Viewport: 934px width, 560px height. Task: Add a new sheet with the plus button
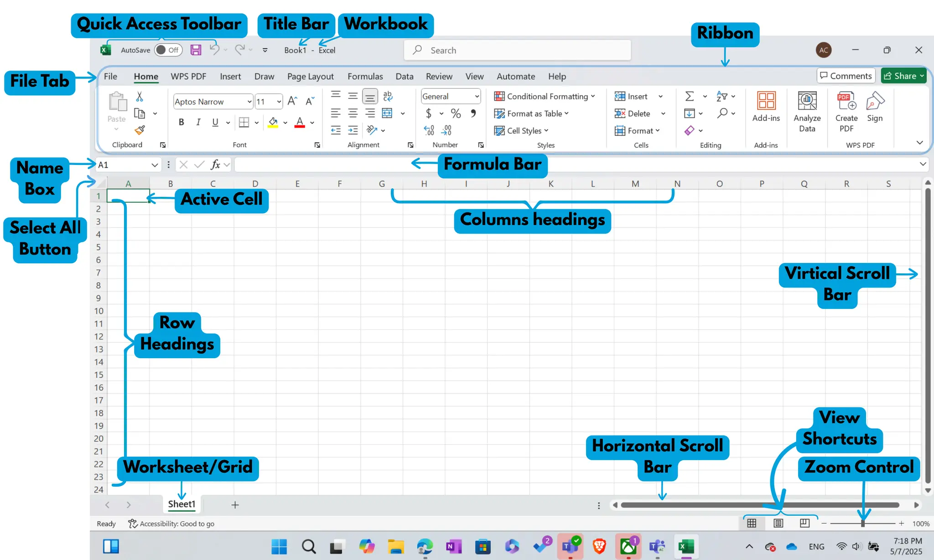[235, 505]
